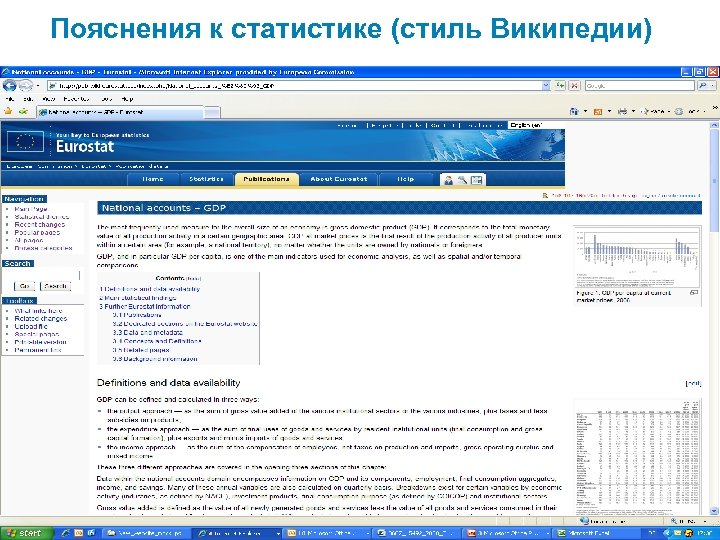Viewport: 720px width, 540px height.
Task: Click the Eurostat logo text
Action: click(x=85, y=146)
